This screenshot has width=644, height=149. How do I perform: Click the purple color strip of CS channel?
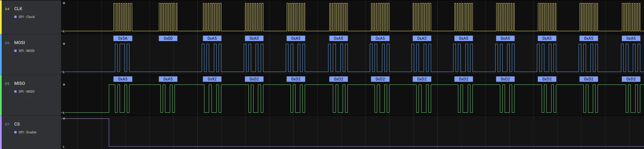[x=1, y=132]
